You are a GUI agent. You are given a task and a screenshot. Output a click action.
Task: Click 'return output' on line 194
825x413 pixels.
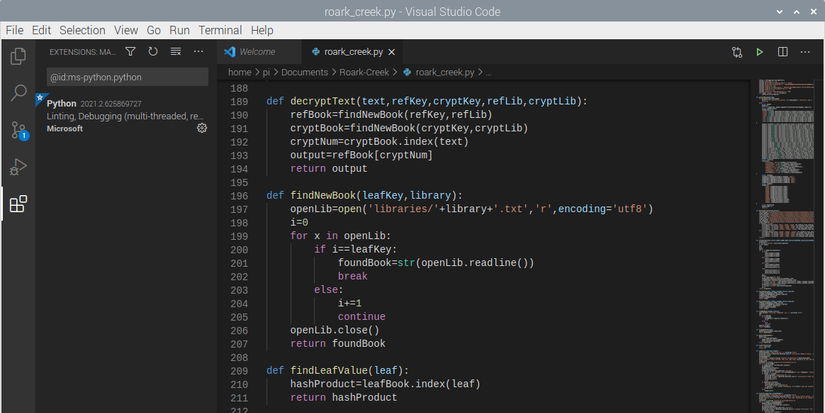pyautogui.click(x=329, y=169)
